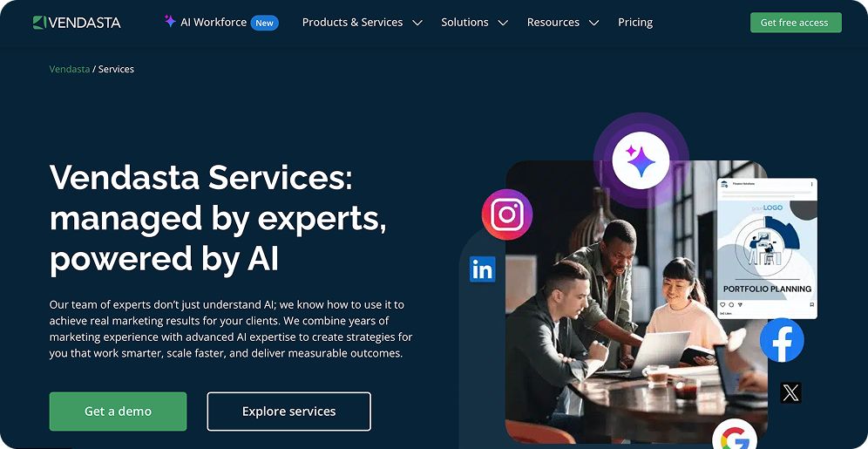Viewport: 868px width, 449px height.
Task: Click the Vendasta logo in header
Action: [77, 23]
